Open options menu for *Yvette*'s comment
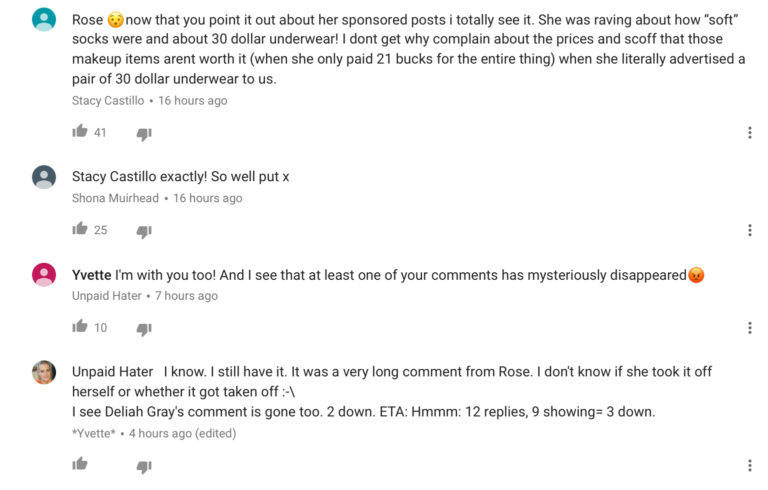The width and height of the screenshot is (768, 490). coord(749,465)
